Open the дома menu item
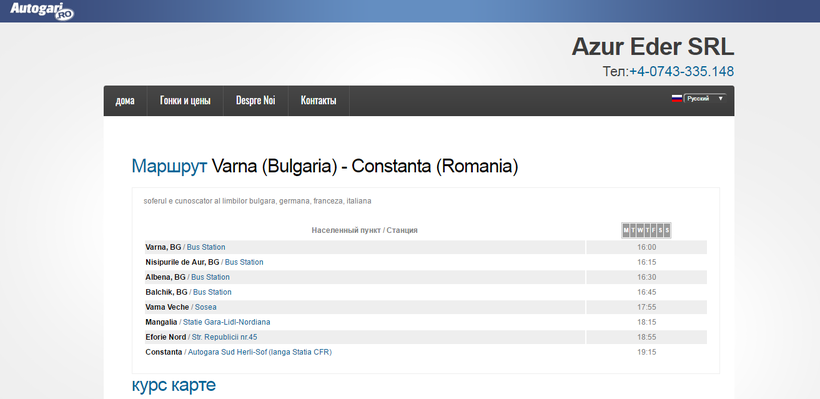 pyautogui.click(x=124, y=100)
